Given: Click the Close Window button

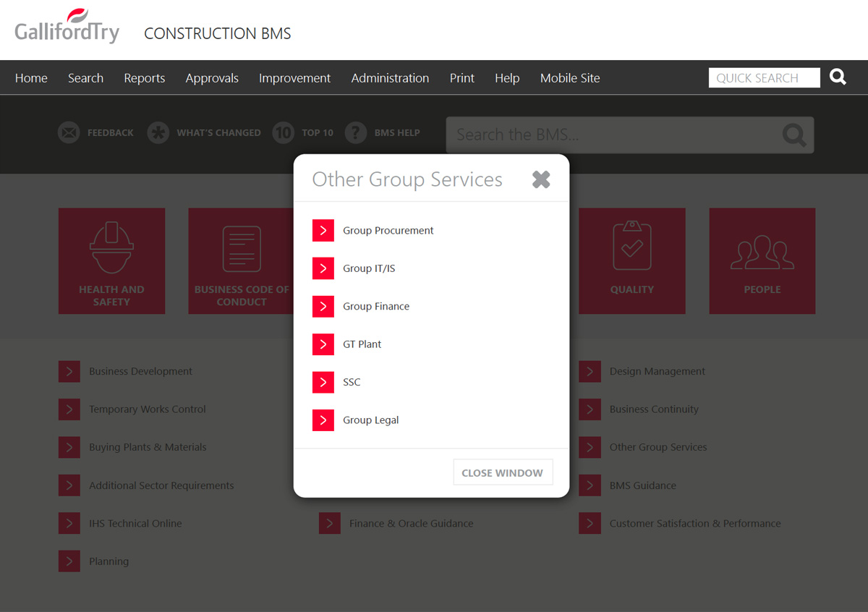Looking at the screenshot, I should click(503, 472).
